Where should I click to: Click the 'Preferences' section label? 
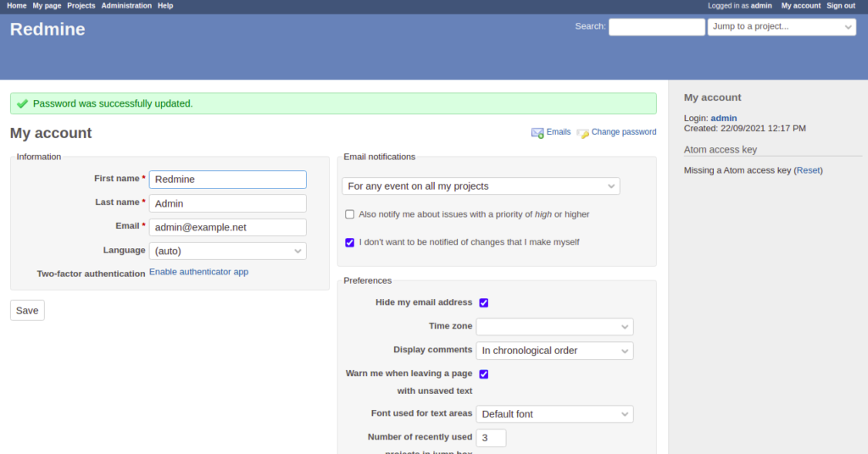point(368,280)
